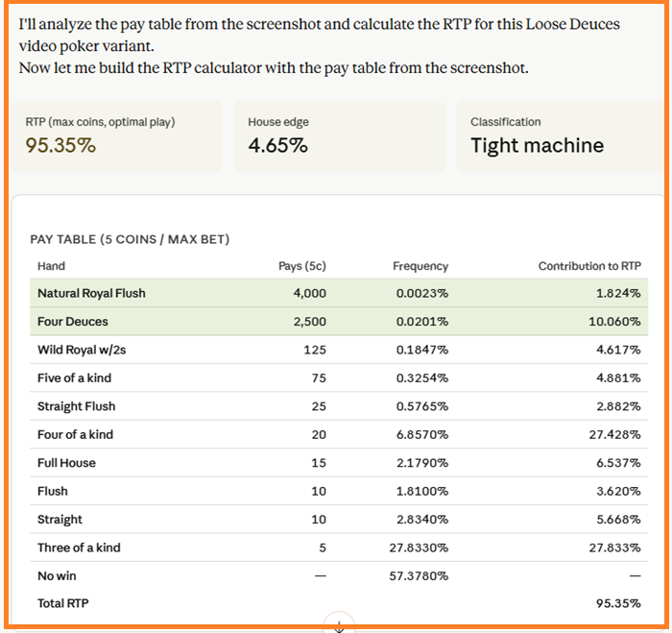Image resolution: width=672 pixels, height=633 pixels.
Task: Click the House edge 4.65% card
Action: click(338, 136)
